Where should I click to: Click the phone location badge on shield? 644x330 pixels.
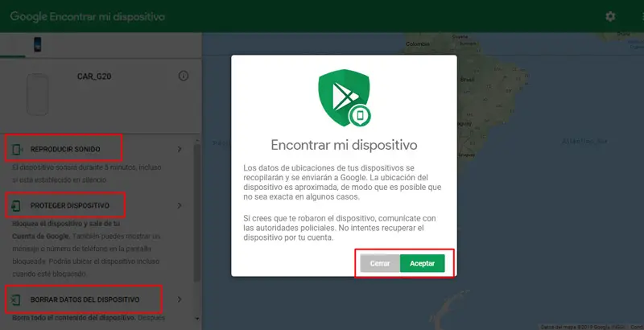pyautogui.click(x=360, y=116)
